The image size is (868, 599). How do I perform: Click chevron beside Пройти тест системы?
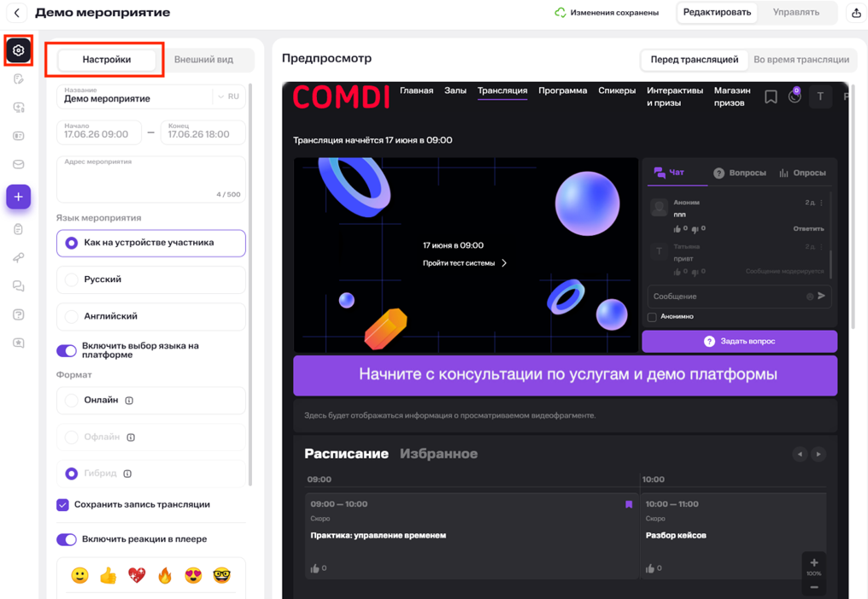pyautogui.click(x=504, y=263)
